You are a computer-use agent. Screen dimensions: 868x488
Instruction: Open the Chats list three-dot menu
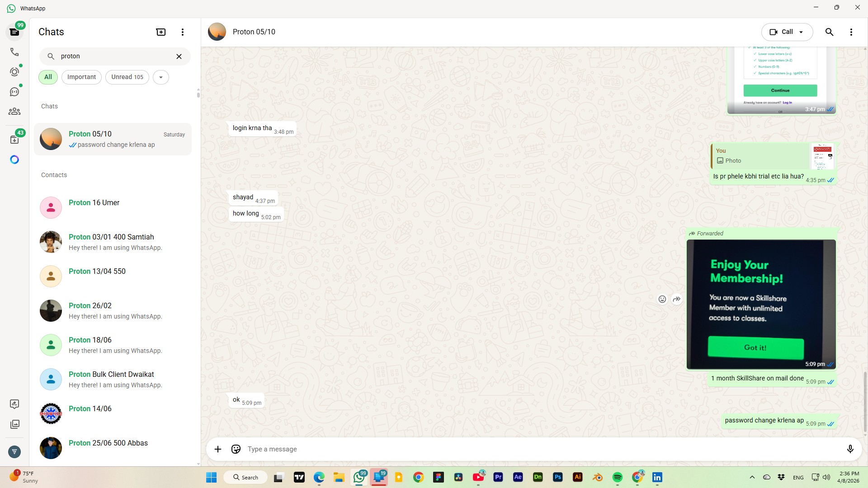[183, 32]
